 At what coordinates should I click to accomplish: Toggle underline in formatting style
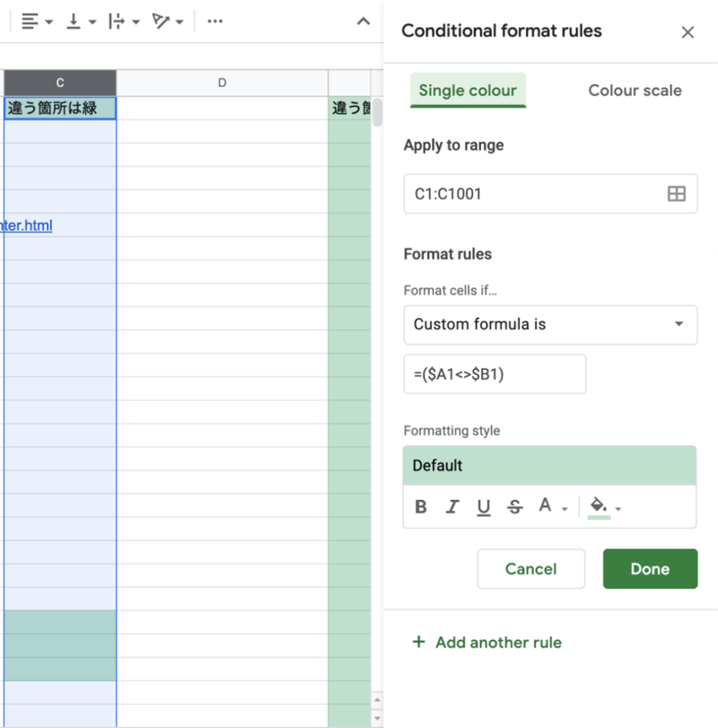point(484,507)
